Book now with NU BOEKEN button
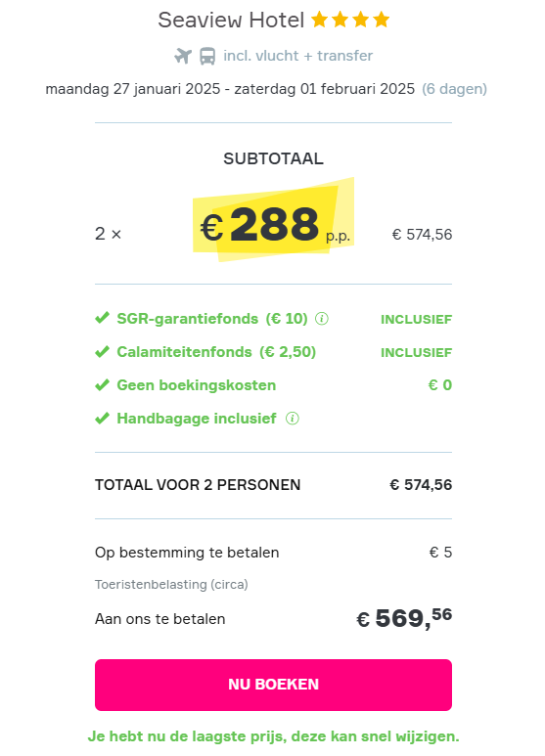 click(273, 685)
